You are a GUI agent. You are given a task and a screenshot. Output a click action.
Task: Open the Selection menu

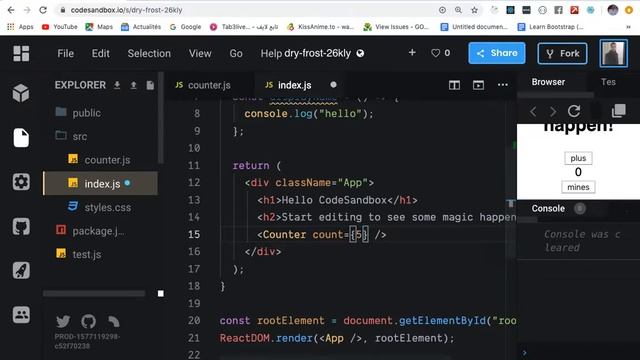click(149, 53)
